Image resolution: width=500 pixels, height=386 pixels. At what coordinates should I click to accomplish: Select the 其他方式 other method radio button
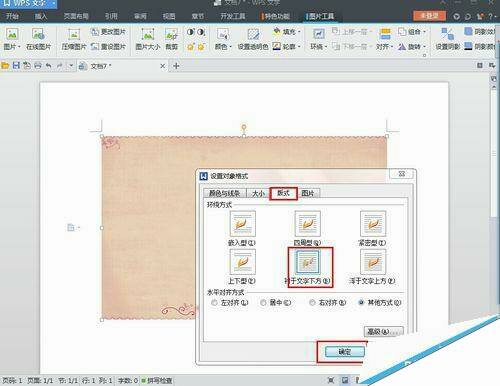pos(361,303)
